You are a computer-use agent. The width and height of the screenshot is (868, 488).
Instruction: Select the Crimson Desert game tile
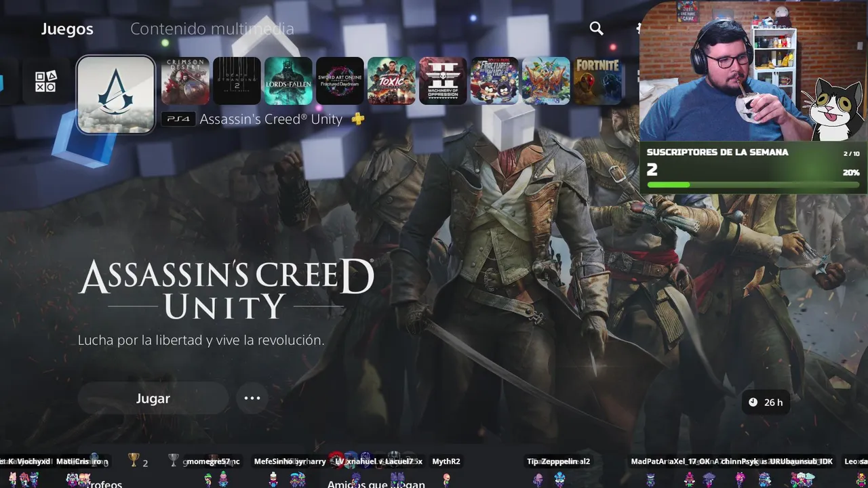(185, 81)
